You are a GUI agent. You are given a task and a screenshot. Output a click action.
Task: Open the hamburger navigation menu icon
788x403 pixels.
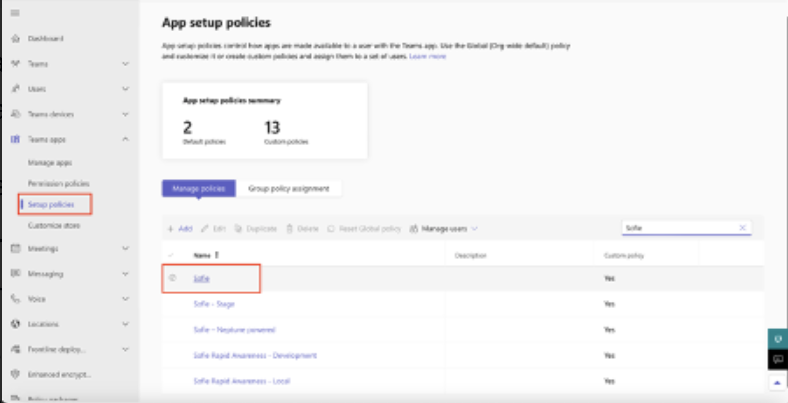[15, 12]
